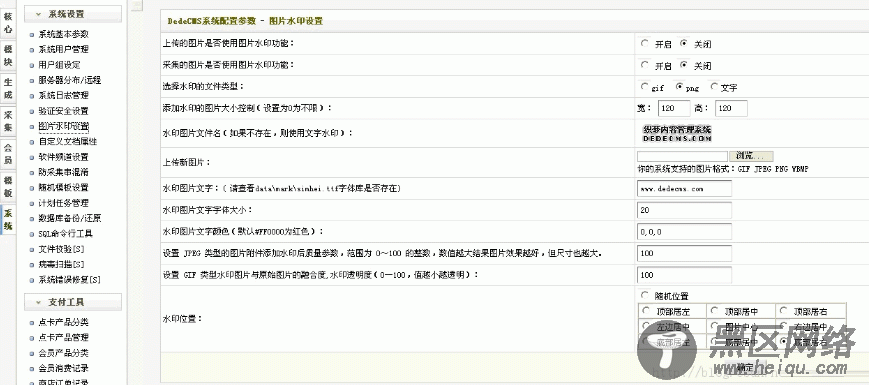Open 随机模板设置 in the sidebar
The image size is (869, 385).
63,187
